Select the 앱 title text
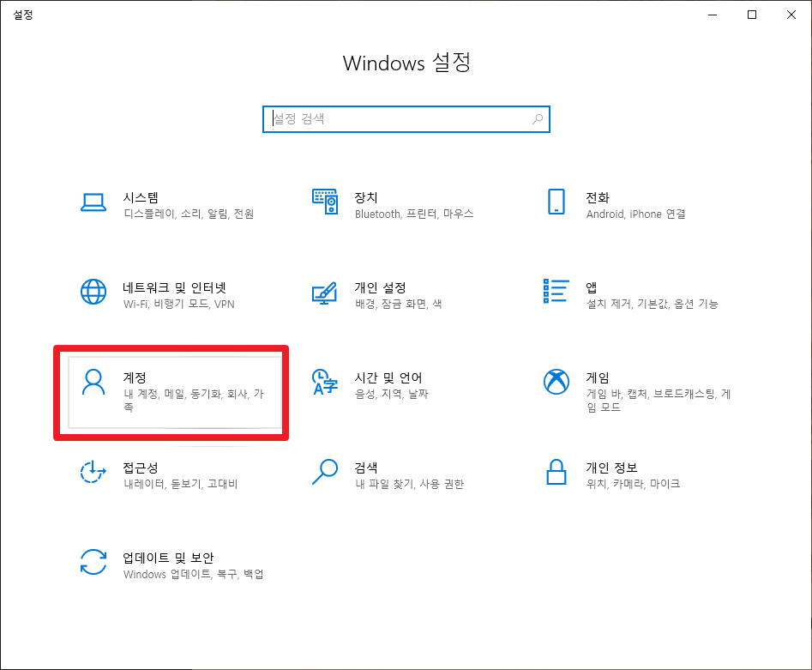 [592, 287]
